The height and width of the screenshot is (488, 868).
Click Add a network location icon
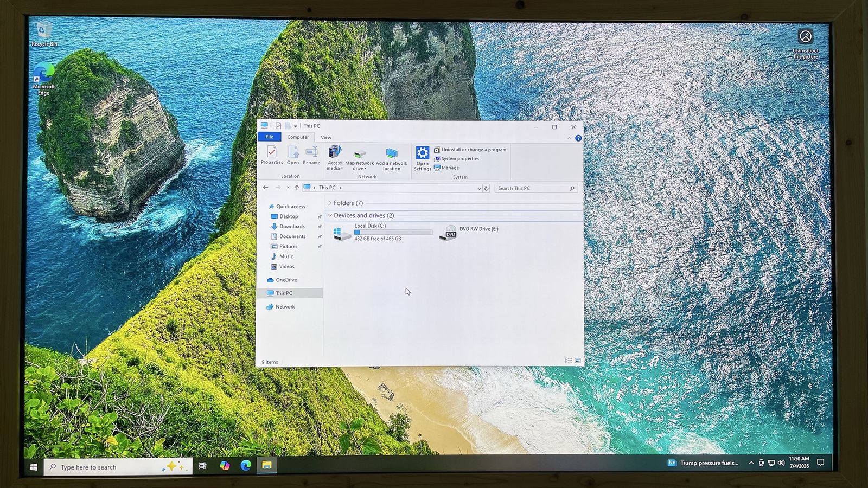391,158
